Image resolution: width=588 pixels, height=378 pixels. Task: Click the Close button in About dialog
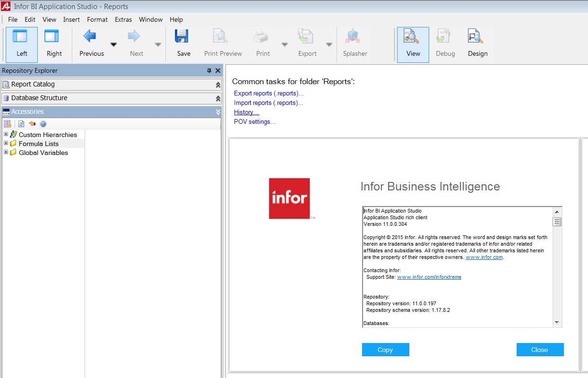[x=540, y=350]
